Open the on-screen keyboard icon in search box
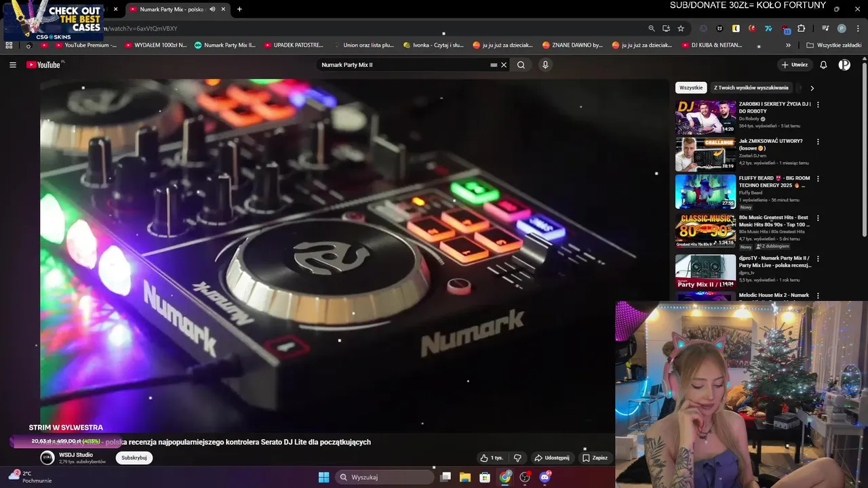 tap(494, 65)
